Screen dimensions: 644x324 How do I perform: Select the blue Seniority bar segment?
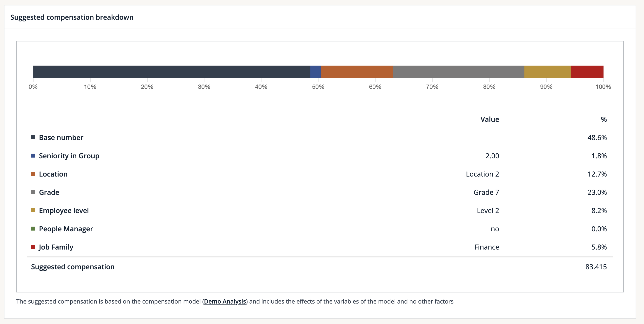click(x=316, y=72)
